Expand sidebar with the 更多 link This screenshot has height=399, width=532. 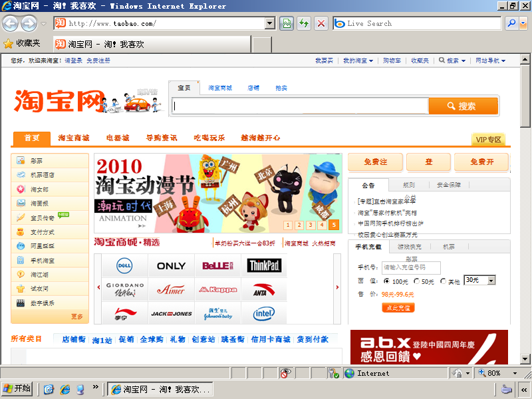(x=77, y=317)
